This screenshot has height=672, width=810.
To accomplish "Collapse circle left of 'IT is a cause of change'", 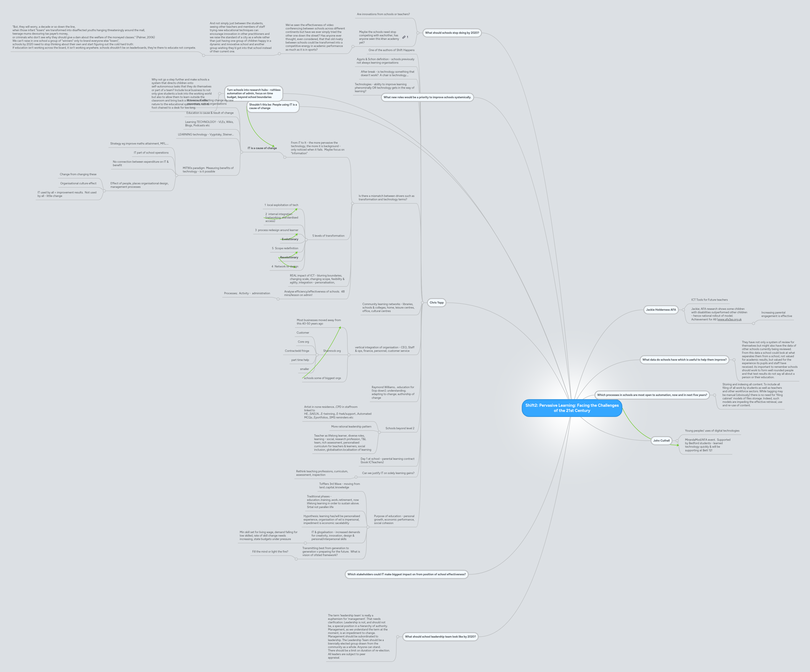I will pos(242,152).
